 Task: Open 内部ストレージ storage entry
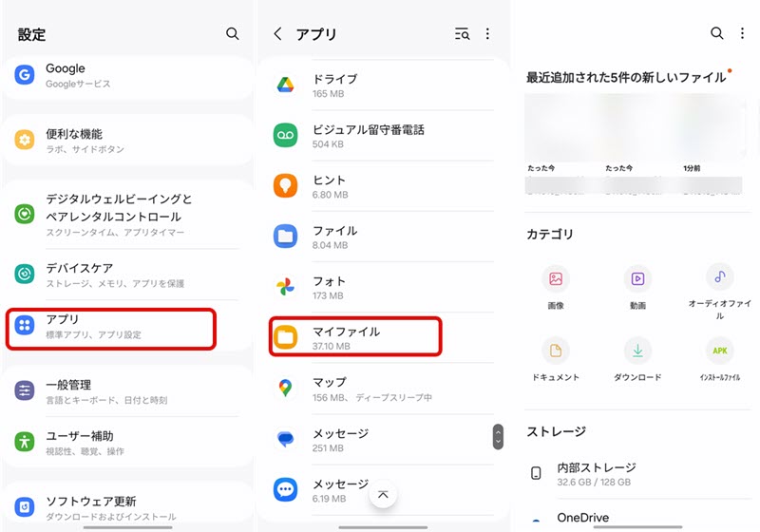(637, 475)
